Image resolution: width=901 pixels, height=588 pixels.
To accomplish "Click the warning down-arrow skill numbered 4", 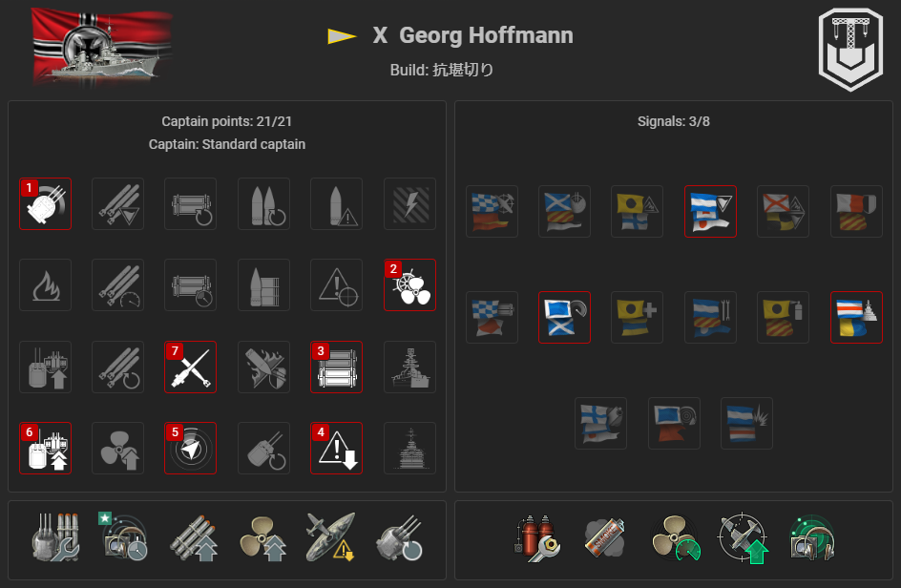I will click(x=336, y=449).
